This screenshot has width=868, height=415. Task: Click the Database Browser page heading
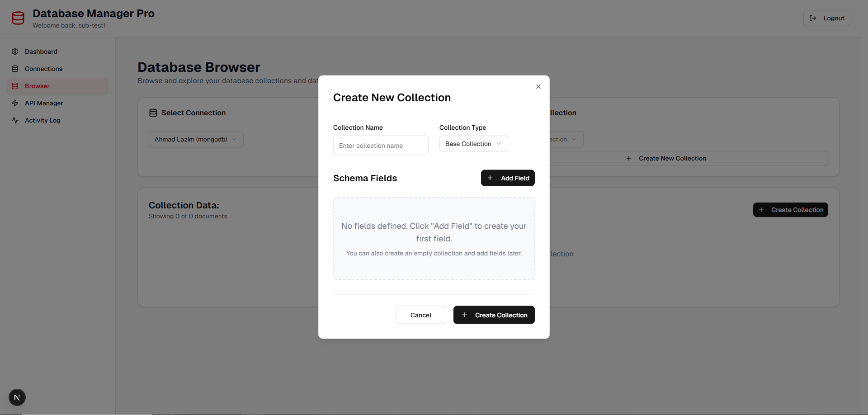[199, 67]
